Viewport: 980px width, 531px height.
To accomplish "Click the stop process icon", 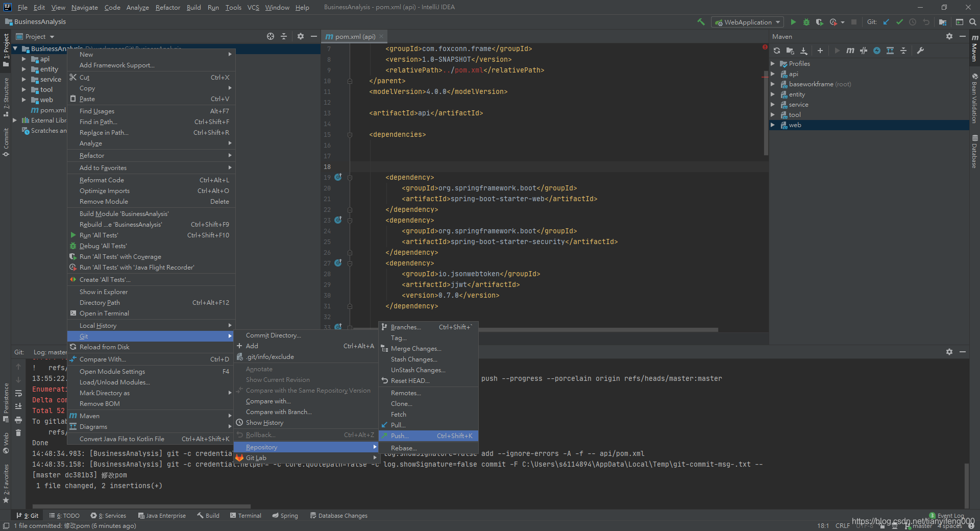I will 854,22.
